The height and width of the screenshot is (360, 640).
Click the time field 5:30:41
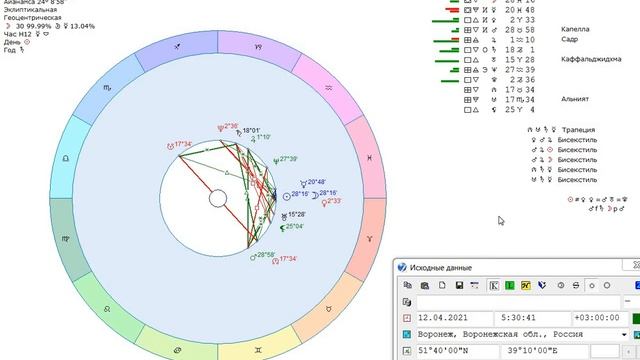tap(532, 318)
